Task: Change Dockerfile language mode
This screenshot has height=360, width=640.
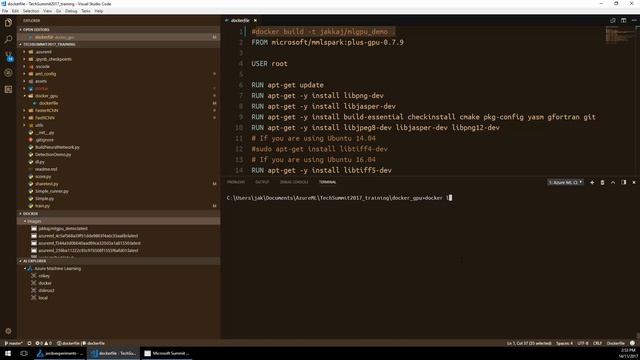Action: (x=616, y=343)
